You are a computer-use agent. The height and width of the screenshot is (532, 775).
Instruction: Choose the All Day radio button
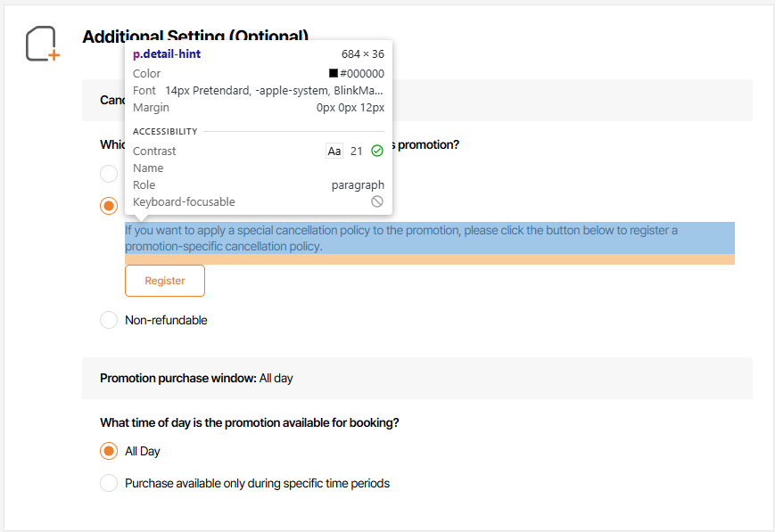pyautogui.click(x=109, y=451)
